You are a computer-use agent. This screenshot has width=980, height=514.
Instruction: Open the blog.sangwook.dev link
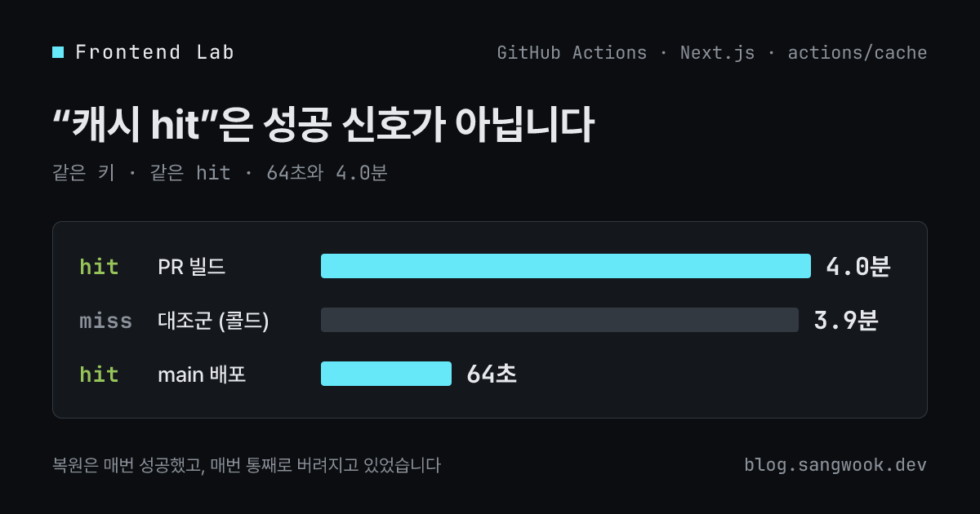(835, 465)
